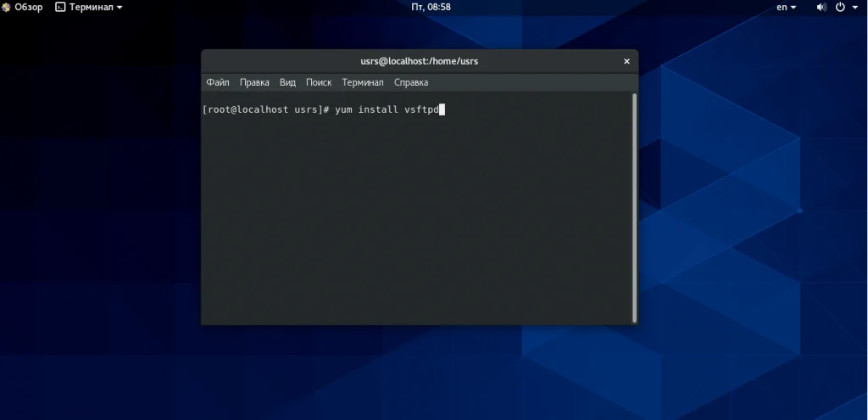The image size is (868, 420).
Task: Close the terminal window
Action: [626, 61]
